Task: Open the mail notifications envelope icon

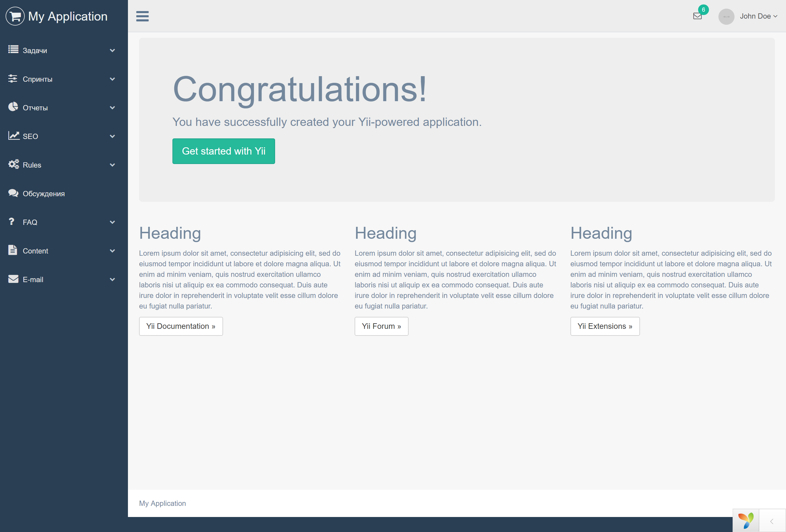Action: 697,16
